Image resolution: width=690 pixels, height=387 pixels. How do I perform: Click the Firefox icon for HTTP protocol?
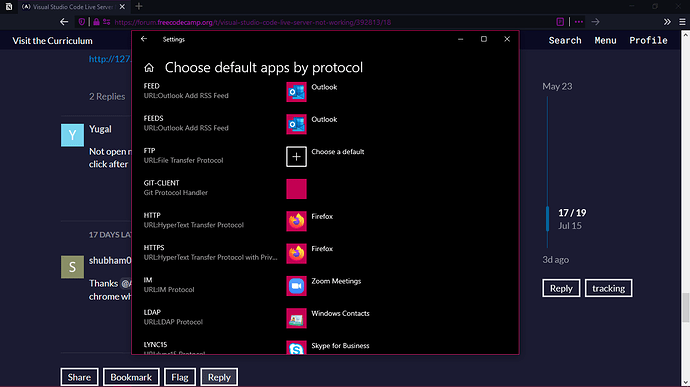[x=296, y=221]
